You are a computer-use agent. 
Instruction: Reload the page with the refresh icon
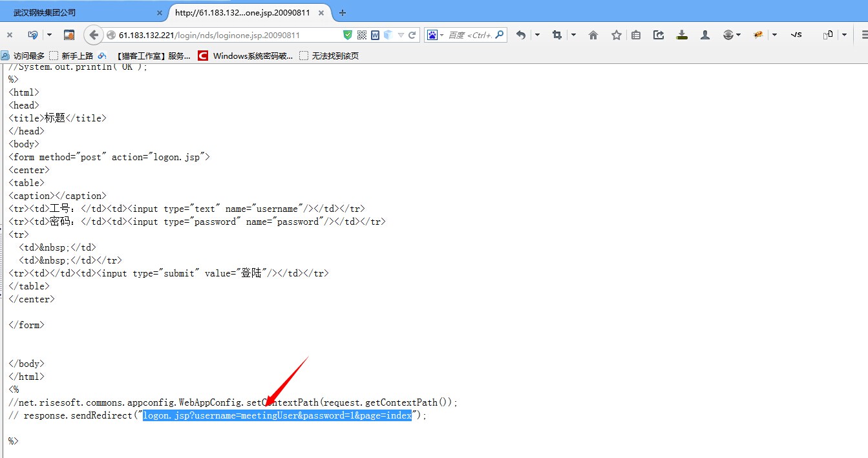point(412,35)
